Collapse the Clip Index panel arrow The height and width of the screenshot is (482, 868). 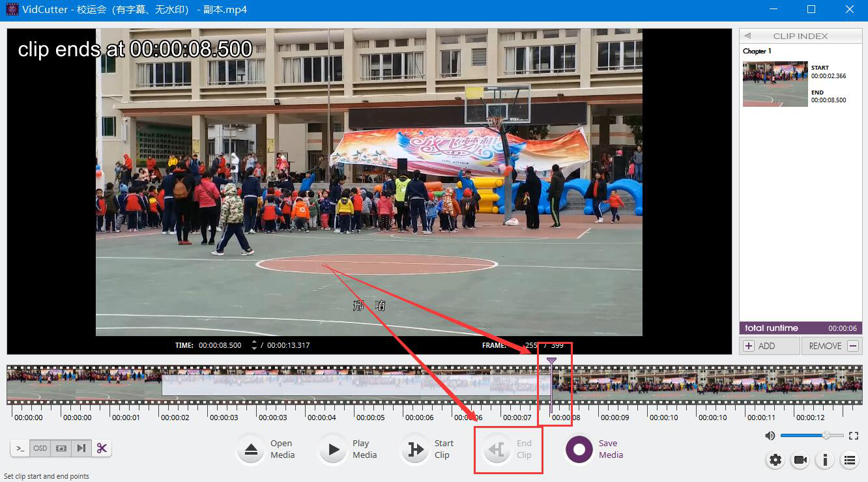tap(747, 36)
